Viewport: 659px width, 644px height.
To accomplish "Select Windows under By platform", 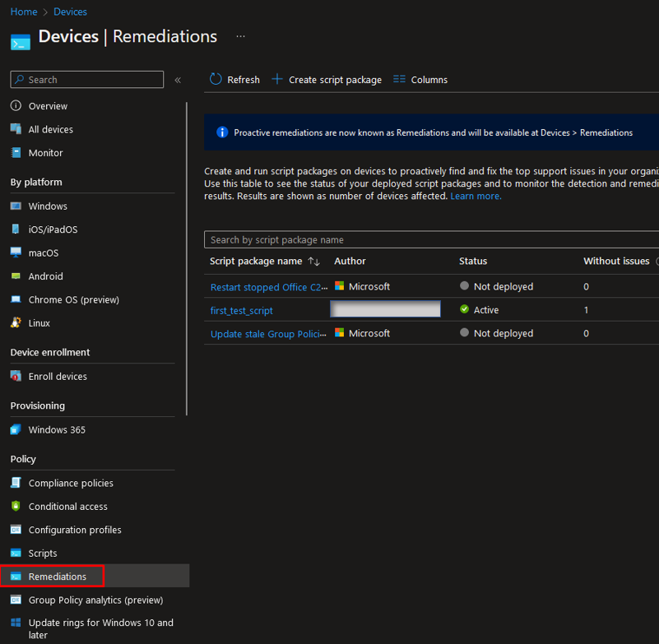I will pyautogui.click(x=48, y=206).
